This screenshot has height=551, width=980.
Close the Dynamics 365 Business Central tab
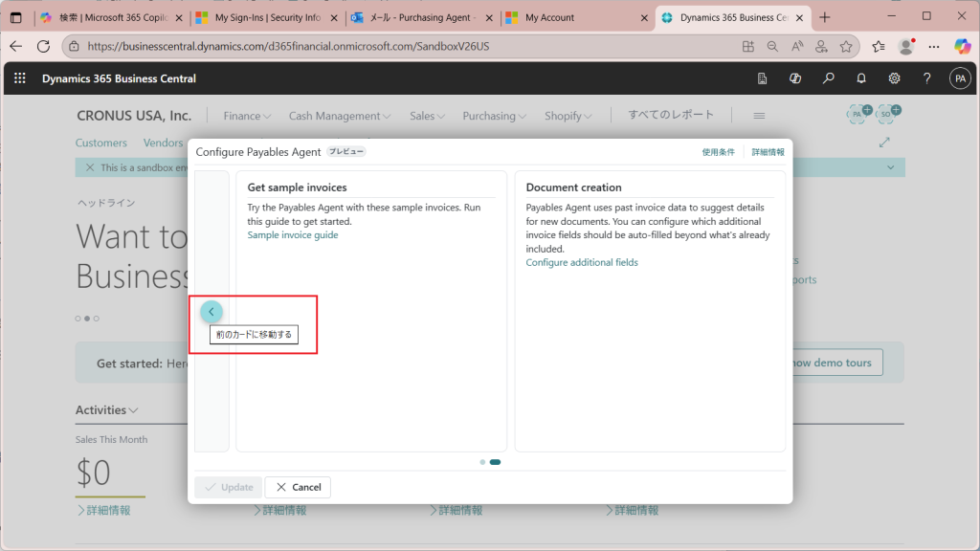coord(799,18)
